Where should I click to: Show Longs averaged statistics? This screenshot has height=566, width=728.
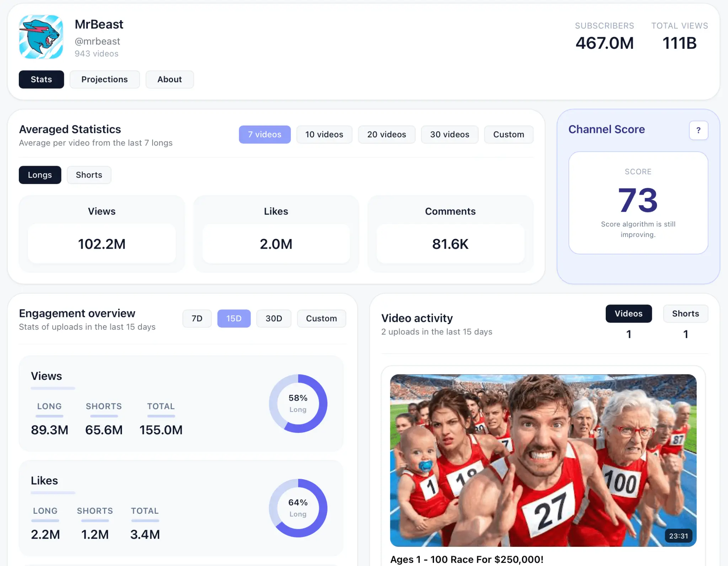point(40,175)
